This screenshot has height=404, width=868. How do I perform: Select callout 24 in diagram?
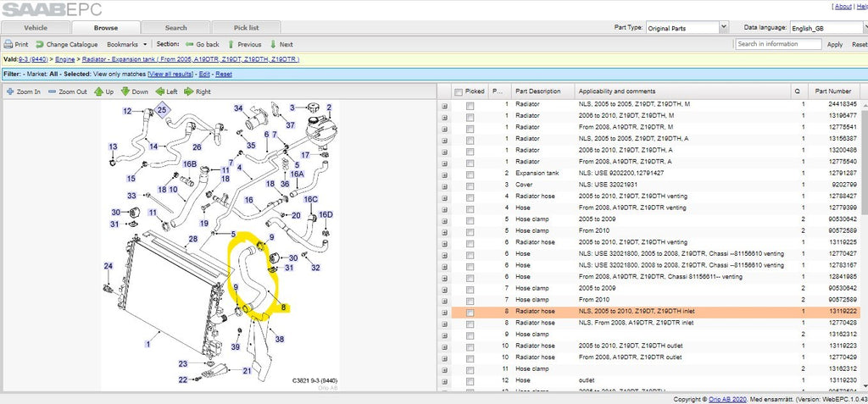(108, 266)
